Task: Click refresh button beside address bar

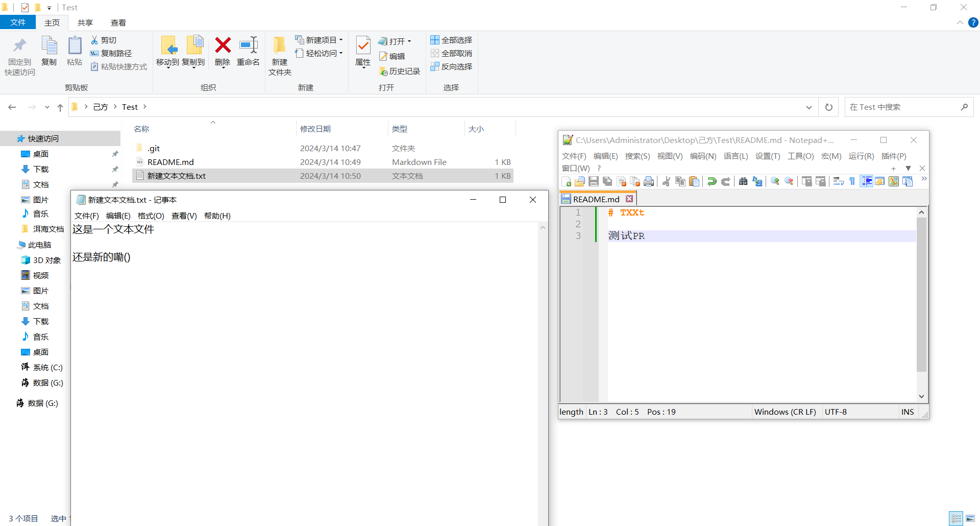Action: click(829, 107)
